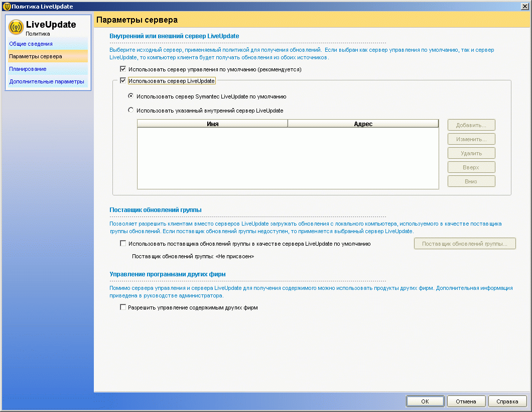Click the text Поставщик обновлений группы: <Не присвоен>
532x412 pixels.
click(x=193, y=256)
